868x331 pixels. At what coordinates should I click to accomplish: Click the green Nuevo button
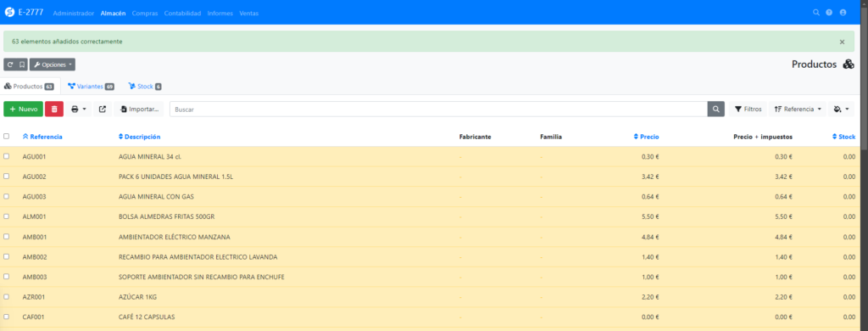[x=23, y=109]
